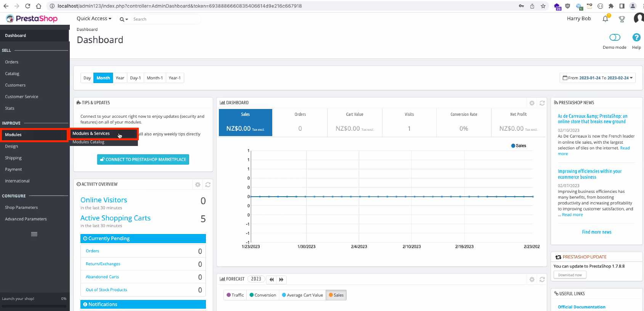
Task: Reload the browser page
Action: pos(27,6)
